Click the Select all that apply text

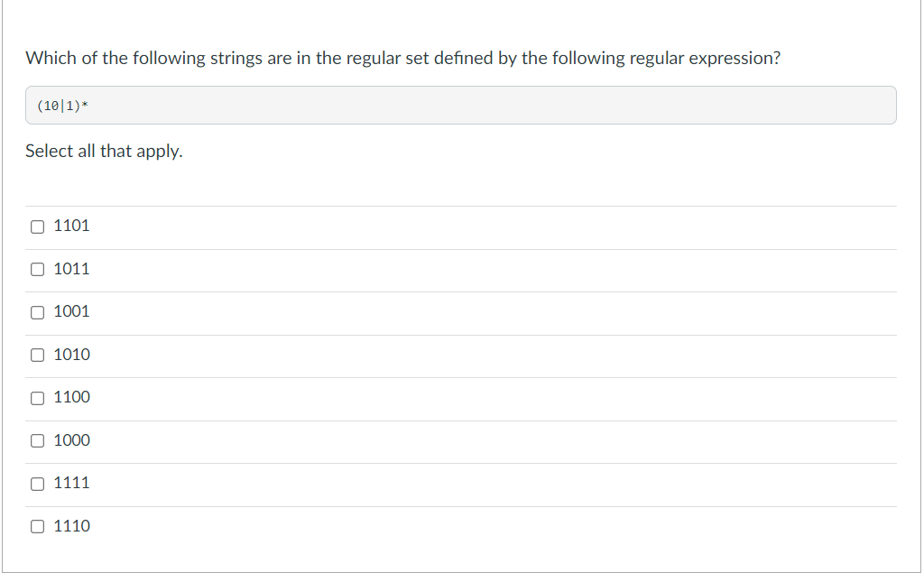[103, 151]
